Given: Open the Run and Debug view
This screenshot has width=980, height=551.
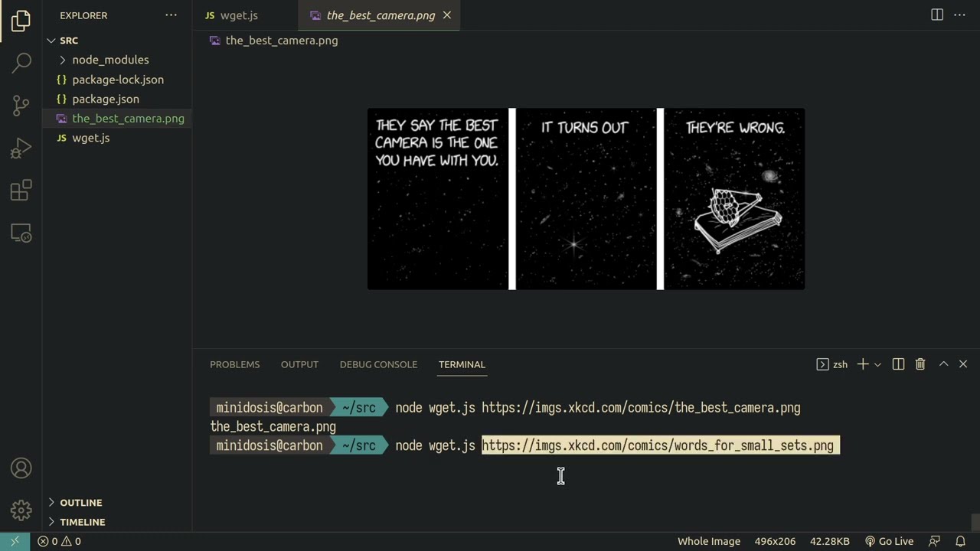Looking at the screenshot, I should (21, 148).
